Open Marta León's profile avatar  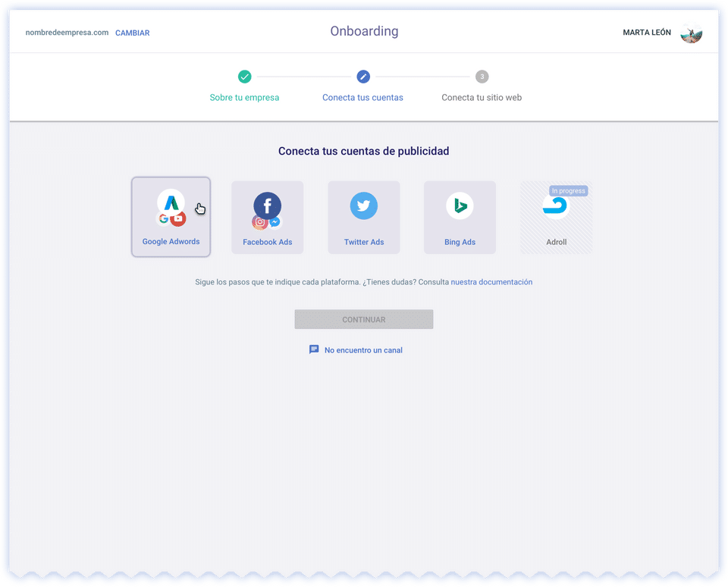point(692,33)
